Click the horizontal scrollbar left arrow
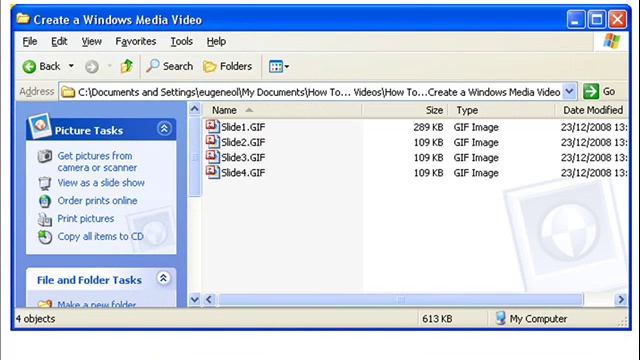Screen dimensions: 640x360 pyautogui.click(x=209, y=300)
